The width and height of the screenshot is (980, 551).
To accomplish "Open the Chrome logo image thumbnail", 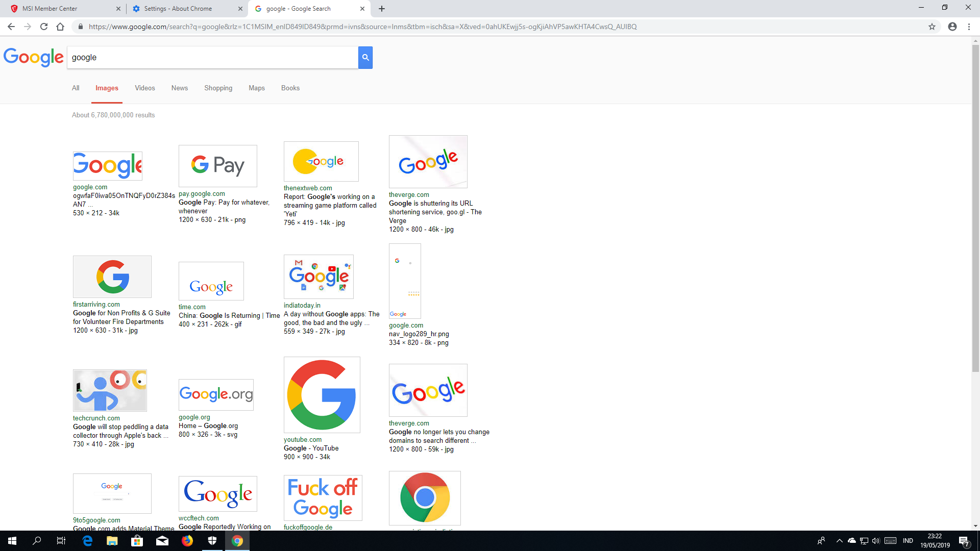I will pos(425,498).
